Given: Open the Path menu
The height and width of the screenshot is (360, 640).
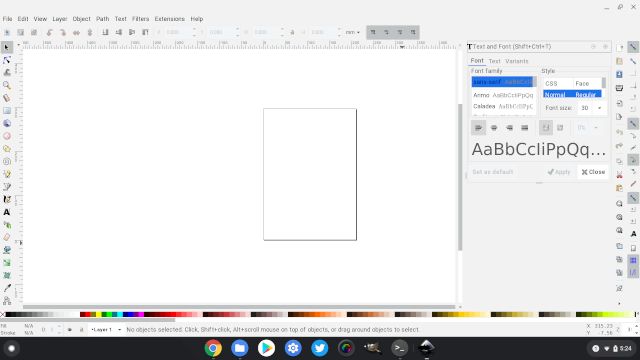Looking at the screenshot, I should click(x=102, y=19).
